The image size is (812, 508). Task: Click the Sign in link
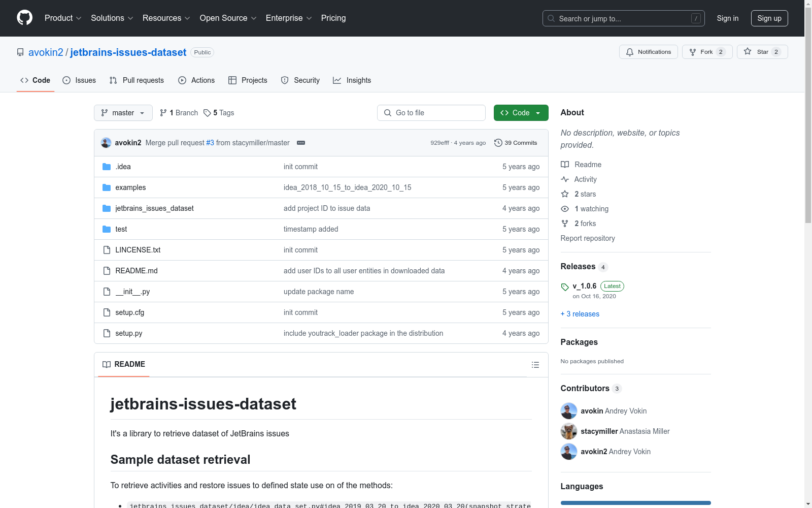(x=728, y=18)
